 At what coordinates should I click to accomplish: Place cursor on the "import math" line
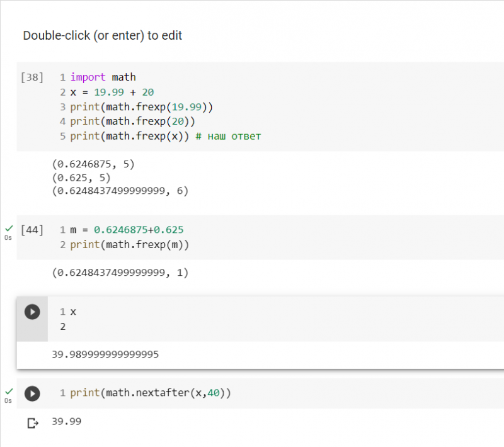click(x=103, y=77)
